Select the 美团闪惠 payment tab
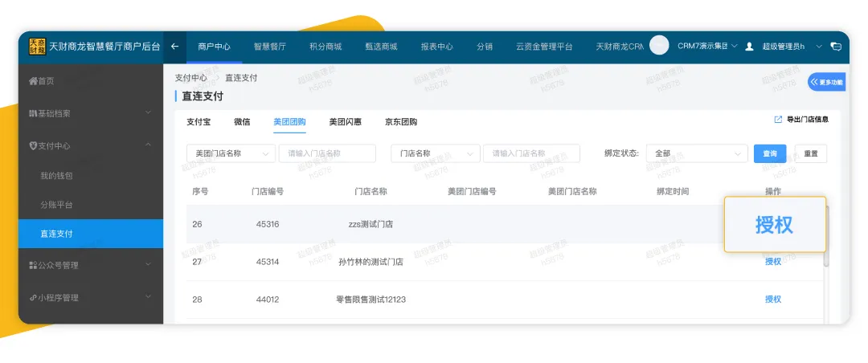 pos(346,122)
